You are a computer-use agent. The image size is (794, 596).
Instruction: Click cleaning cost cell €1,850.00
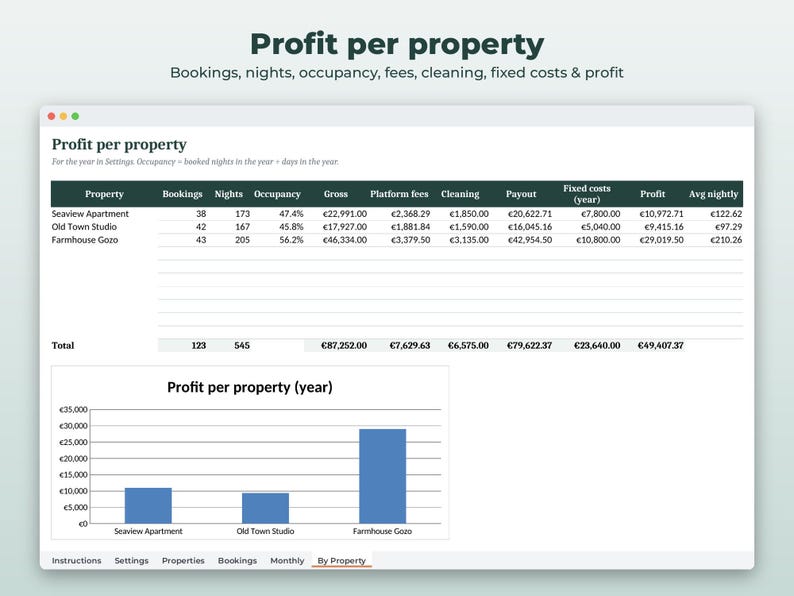pyautogui.click(x=469, y=214)
